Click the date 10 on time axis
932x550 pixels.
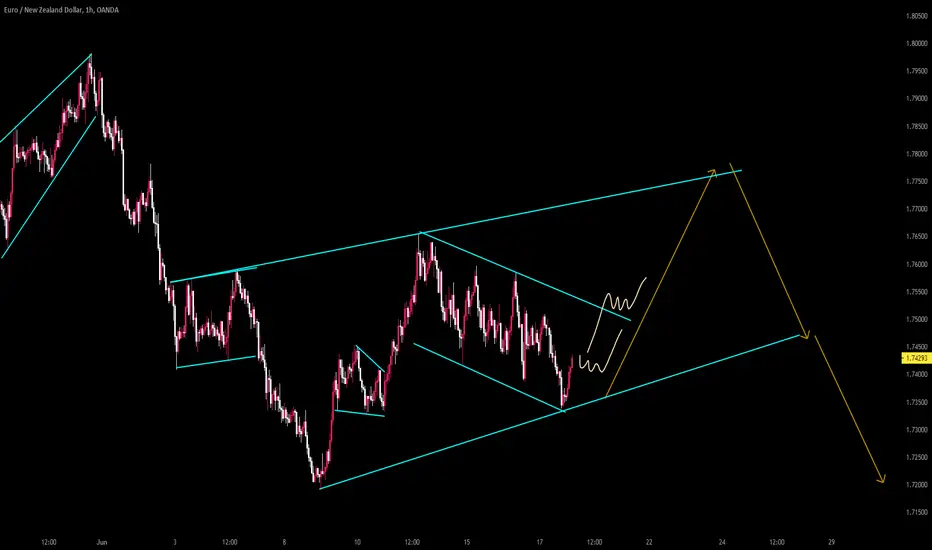[357, 542]
